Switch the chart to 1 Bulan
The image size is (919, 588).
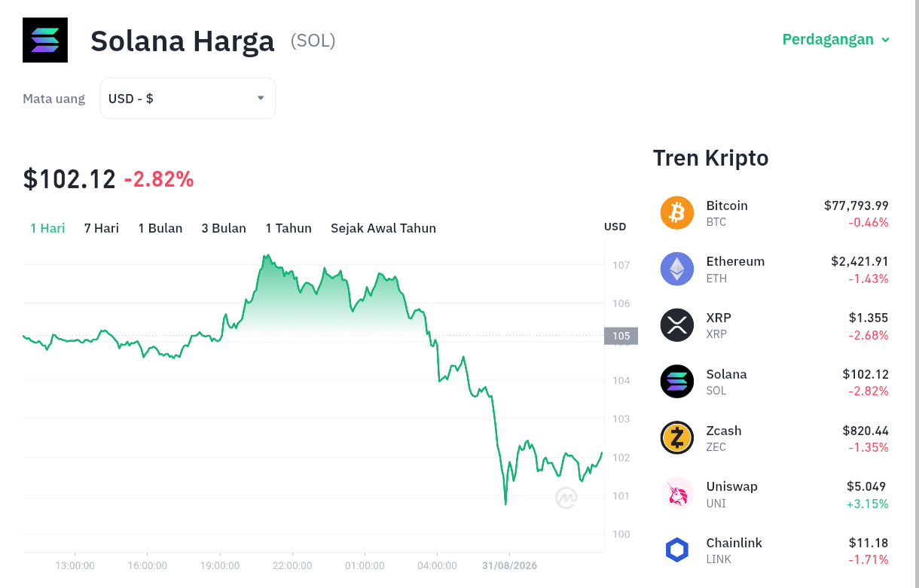[x=160, y=228]
